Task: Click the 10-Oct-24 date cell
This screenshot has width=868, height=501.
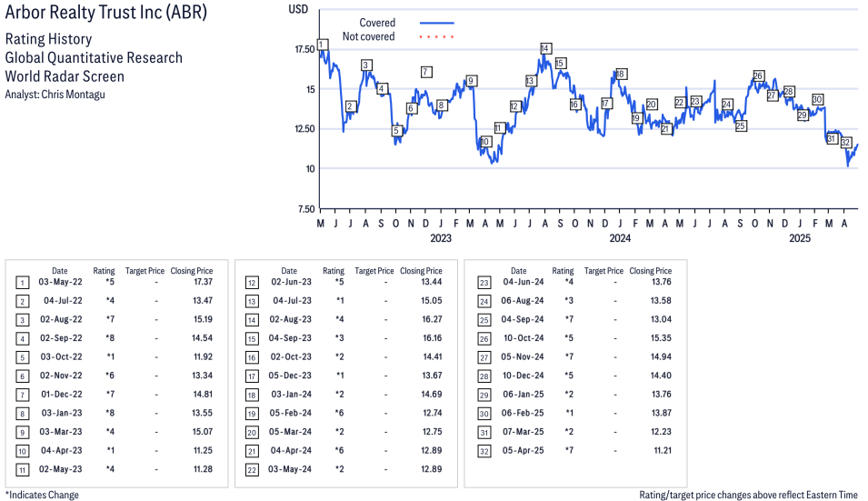Action: pyautogui.click(x=524, y=338)
